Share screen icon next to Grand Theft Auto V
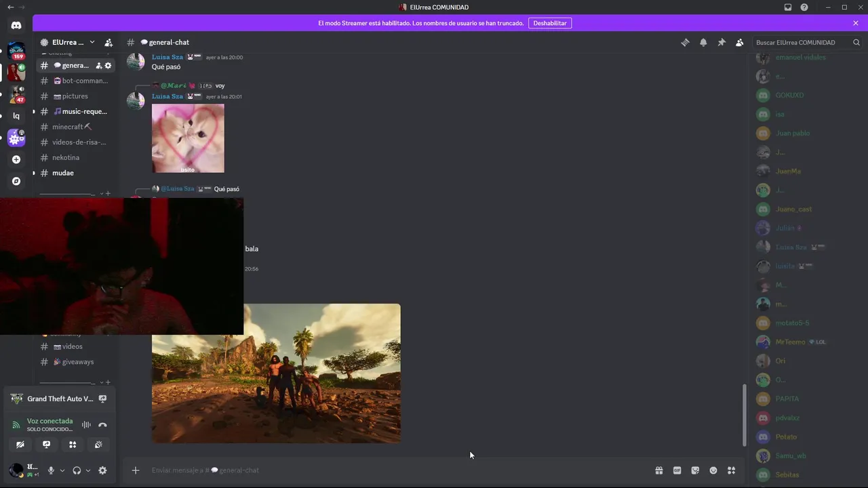Viewport: 868px width, 488px height. [102, 399]
